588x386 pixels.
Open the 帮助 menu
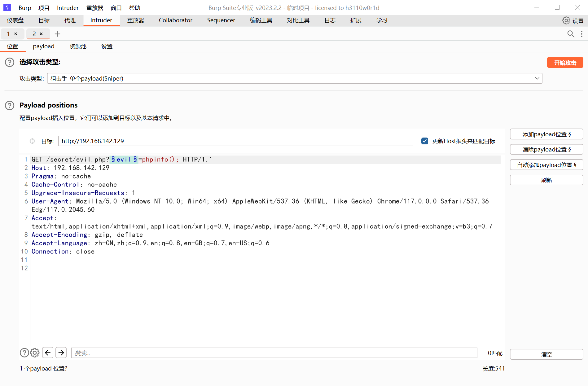point(135,8)
